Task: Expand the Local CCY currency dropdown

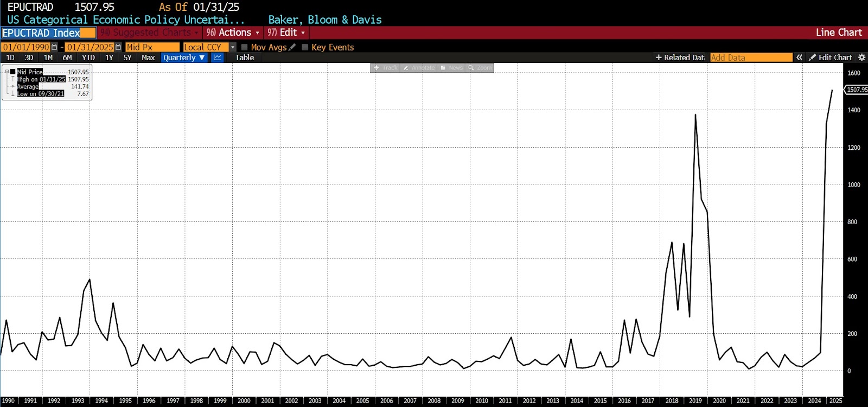Action: coord(233,47)
